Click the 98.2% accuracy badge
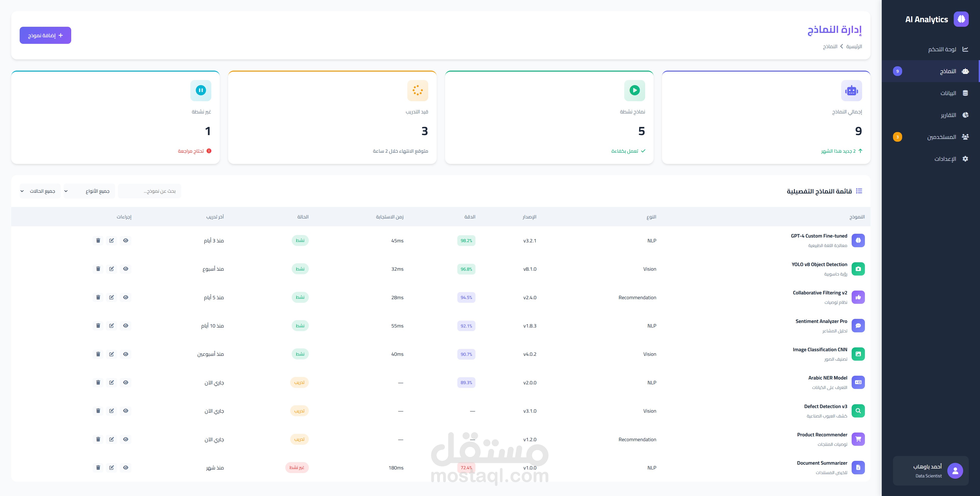 [x=466, y=241]
